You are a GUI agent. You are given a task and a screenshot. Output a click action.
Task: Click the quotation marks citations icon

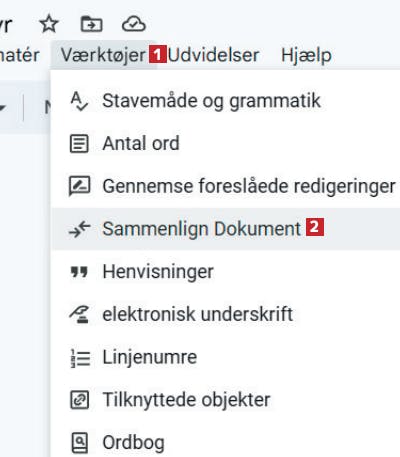pyautogui.click(x=79, y=272)
